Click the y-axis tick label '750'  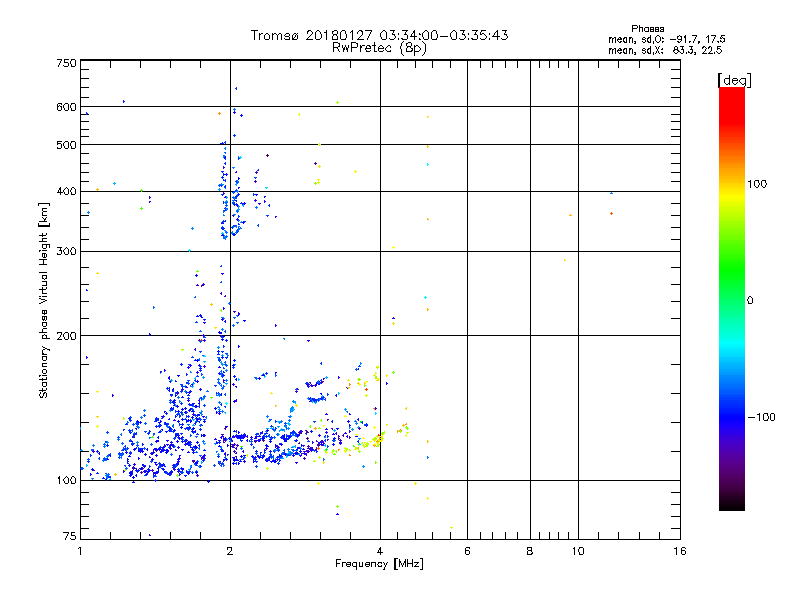click(66, 63)
